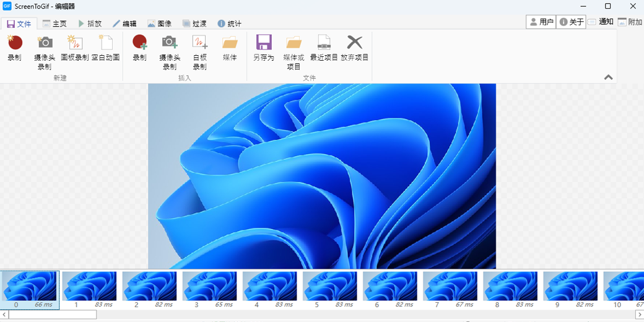
Task: Select frame 2 thumbnail
Action: click(x=149, y=290)
